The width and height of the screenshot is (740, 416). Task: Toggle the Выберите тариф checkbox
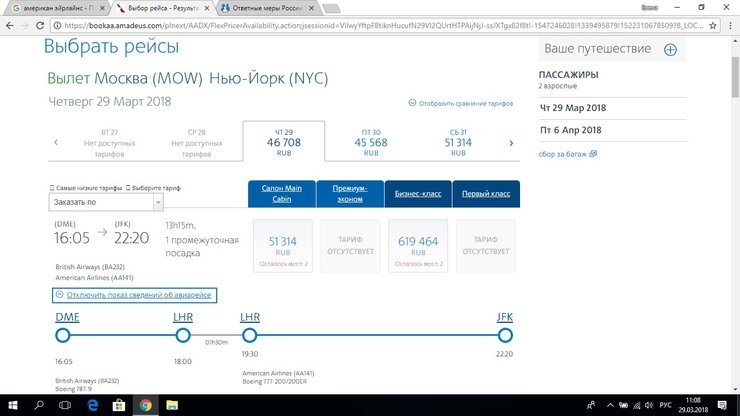pos(130,188)
